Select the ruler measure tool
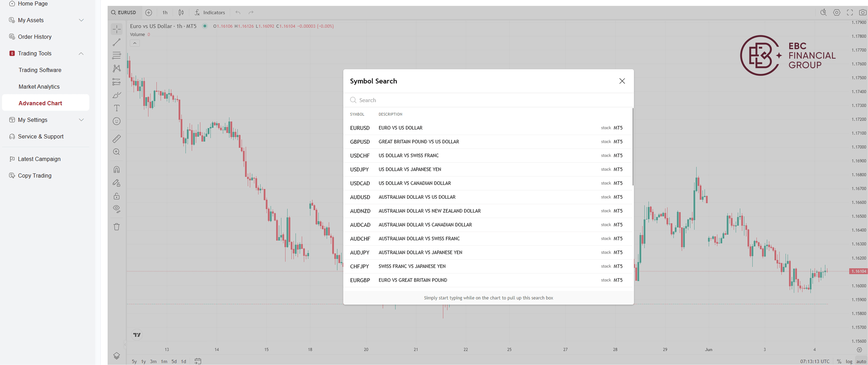 click(117, 139)
